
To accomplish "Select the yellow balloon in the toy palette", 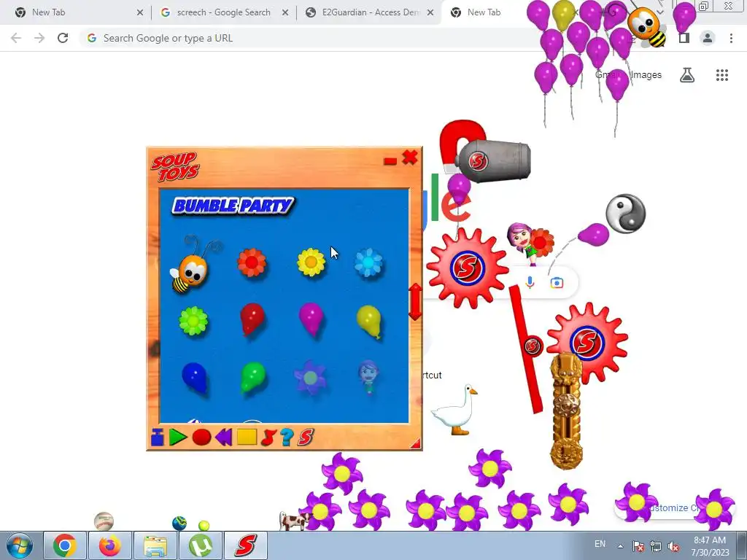I will tap(369, 322).
